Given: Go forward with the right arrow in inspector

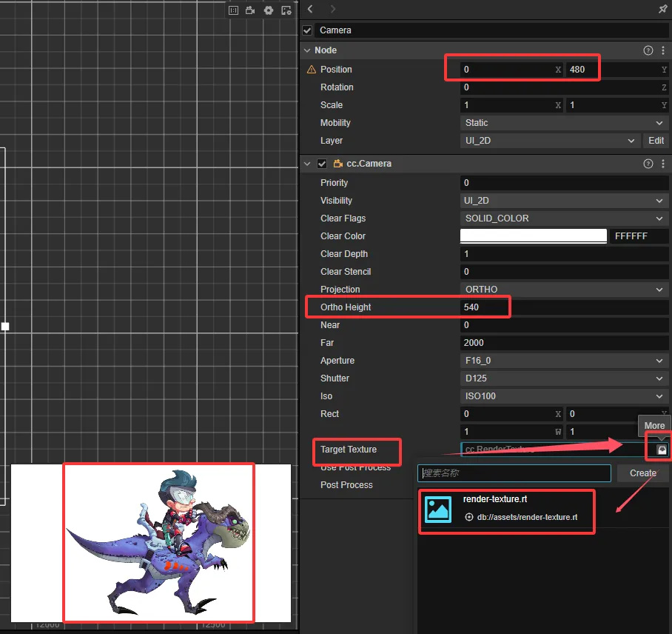Looking at the screenshot, I should click(332, 9).
